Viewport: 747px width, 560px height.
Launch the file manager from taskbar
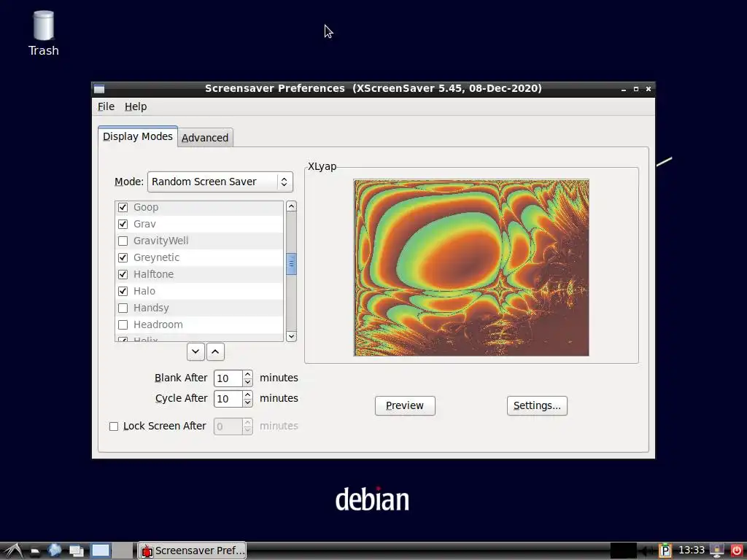[35, 551]
